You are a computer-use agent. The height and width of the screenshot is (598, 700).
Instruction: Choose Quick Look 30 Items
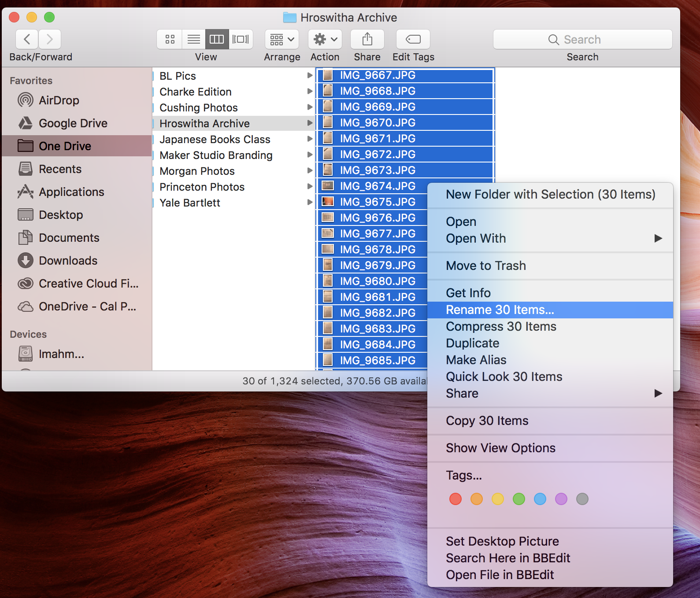pos(550,377)
